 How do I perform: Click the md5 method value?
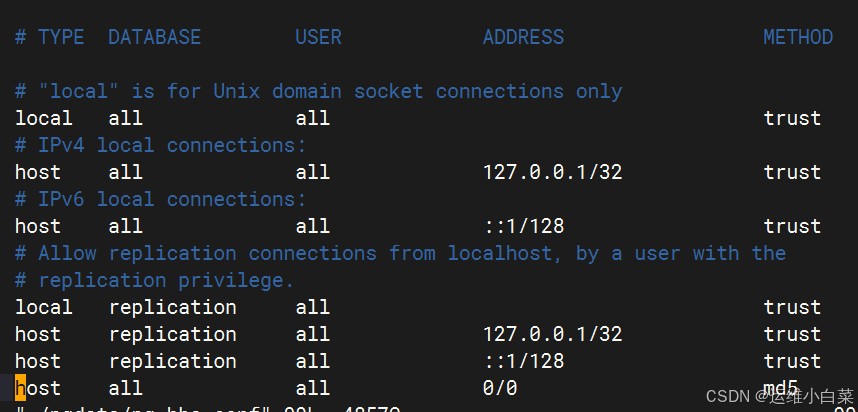click(x=781, y=387)
